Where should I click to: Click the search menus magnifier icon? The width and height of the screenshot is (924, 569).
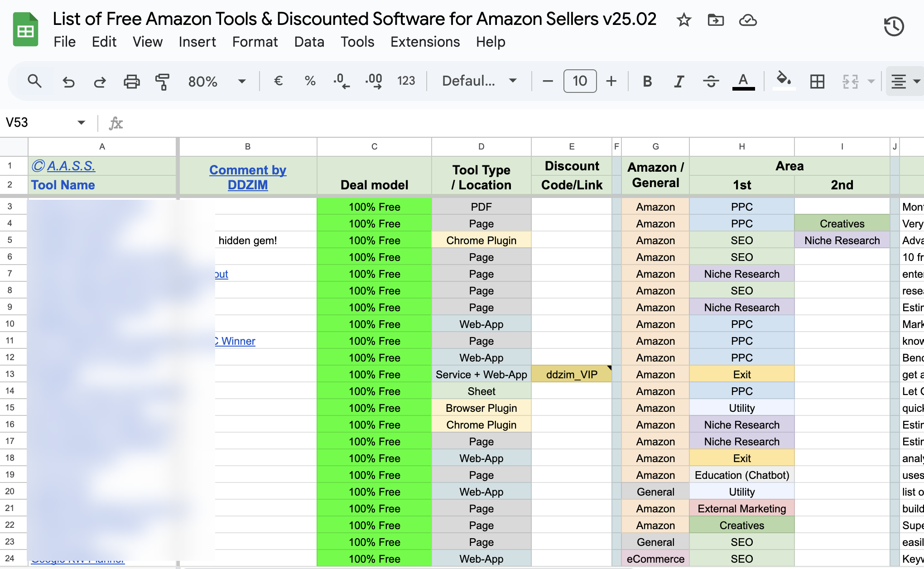click(34, 82)
